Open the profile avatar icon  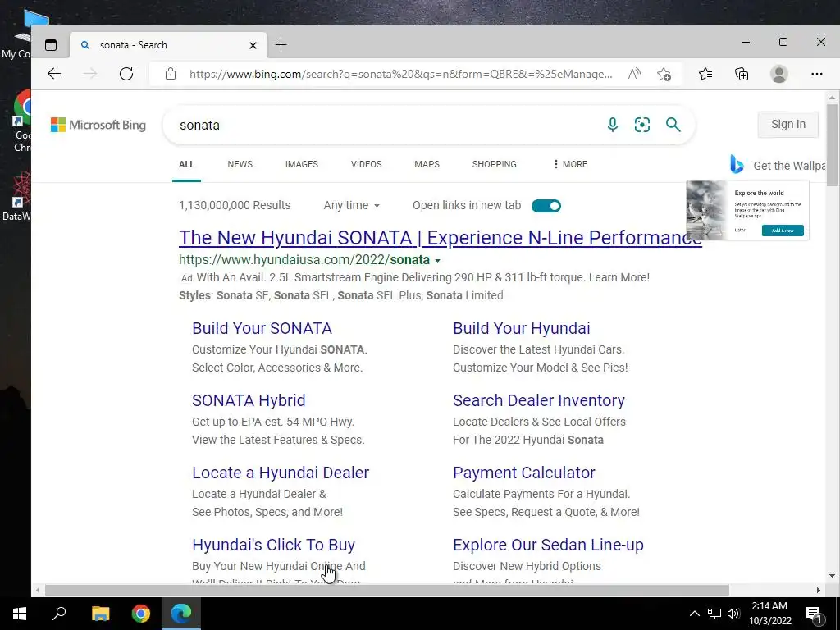pos(779,74)
